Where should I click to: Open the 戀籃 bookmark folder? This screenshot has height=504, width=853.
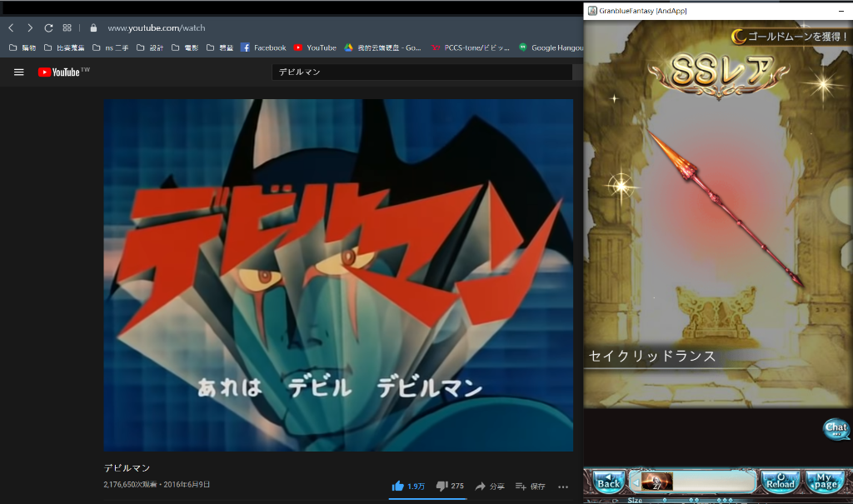tap(220, 47)
